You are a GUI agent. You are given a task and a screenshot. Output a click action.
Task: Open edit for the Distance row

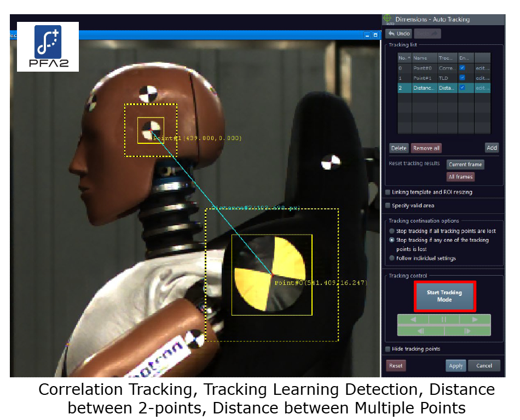pos(482,87)
